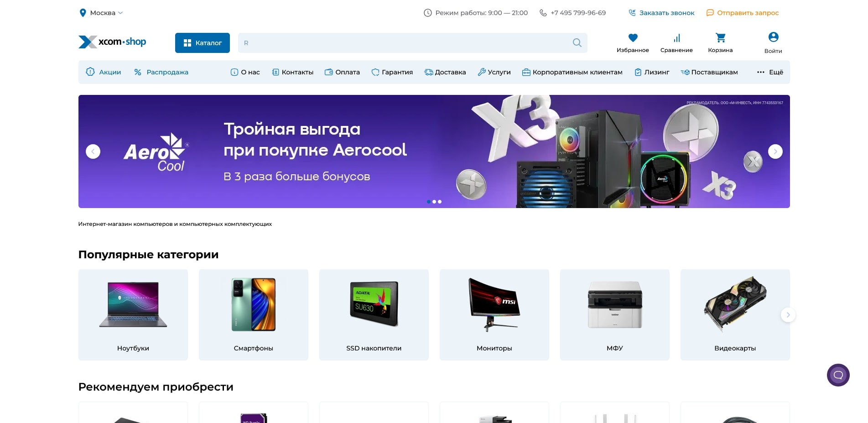Expand the Москва city selector

(x=102, y=13)
